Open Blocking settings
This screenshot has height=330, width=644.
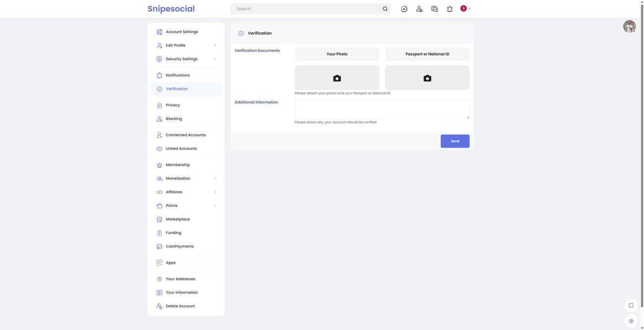click(x=186, y=119)
